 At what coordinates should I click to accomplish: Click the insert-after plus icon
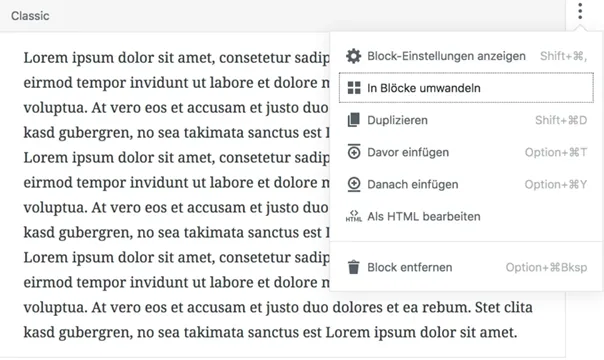click(354, 184)
